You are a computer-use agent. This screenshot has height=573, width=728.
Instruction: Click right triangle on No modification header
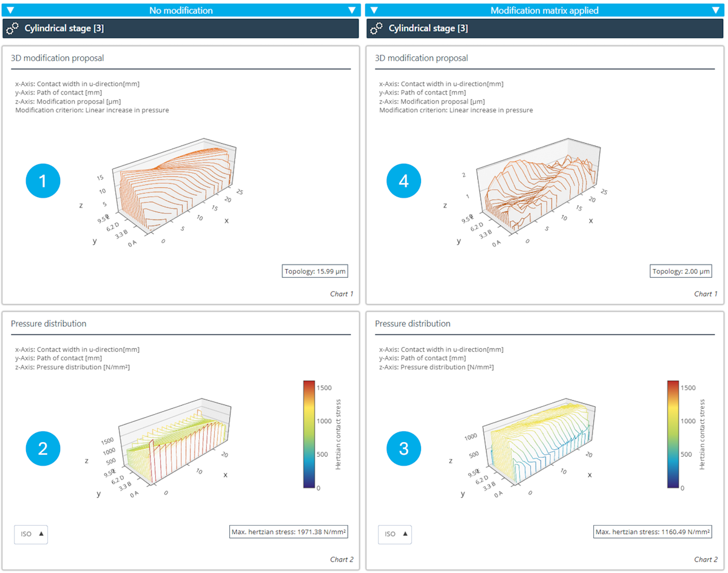click(x=352, y=10)
